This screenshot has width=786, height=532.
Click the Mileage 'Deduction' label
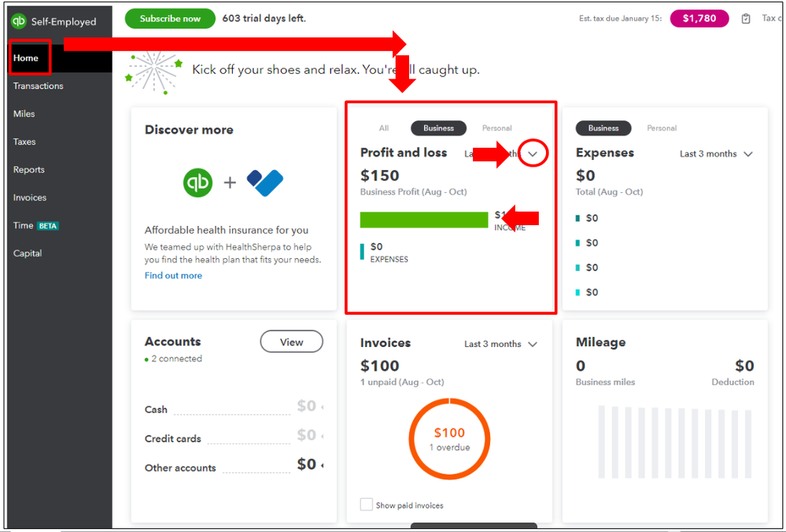pos(732,382)
